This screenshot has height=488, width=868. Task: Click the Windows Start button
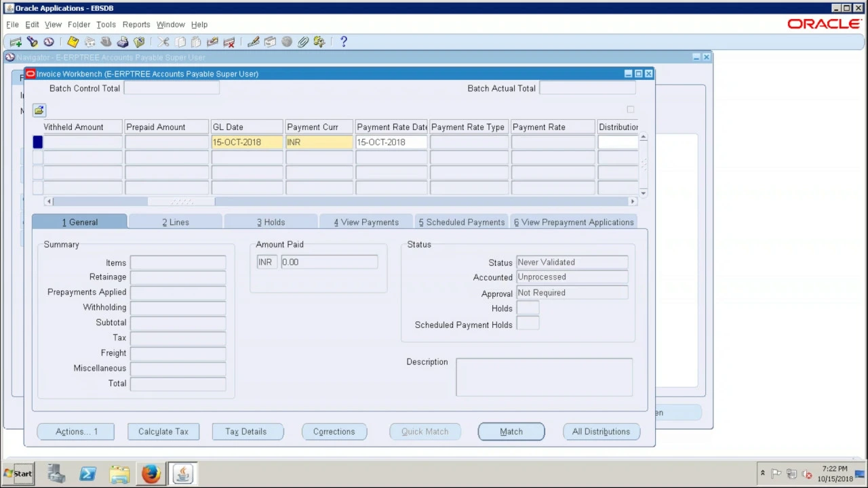pos(18,474)
